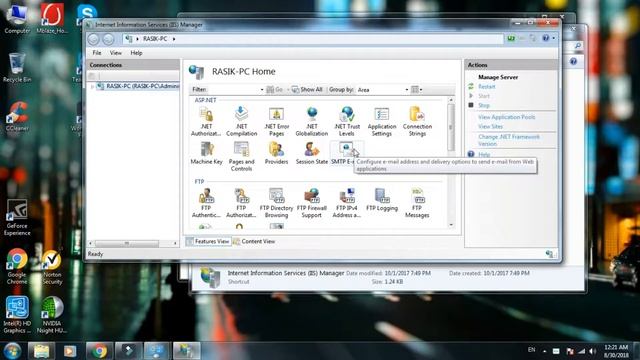Open the Session State feature
The image size is (640, 360).
(x=311, y=153)
